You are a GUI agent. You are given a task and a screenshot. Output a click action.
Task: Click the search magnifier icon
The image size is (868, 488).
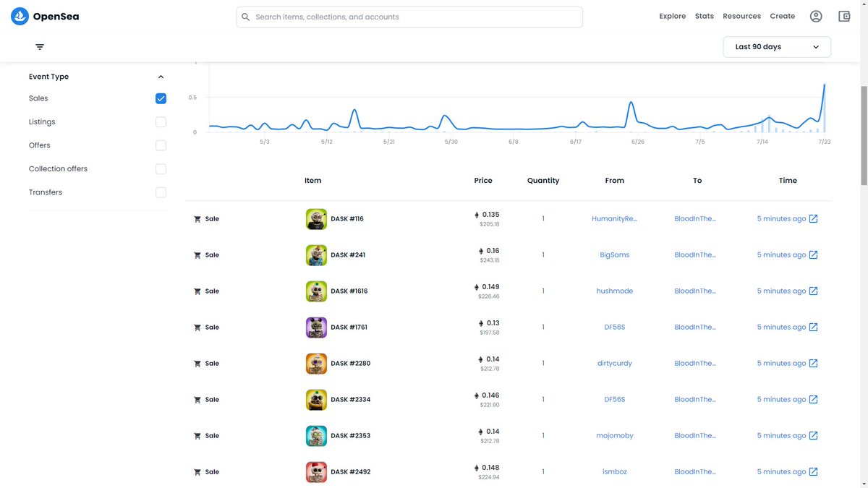pyautogui.click(x=246, y=17)
